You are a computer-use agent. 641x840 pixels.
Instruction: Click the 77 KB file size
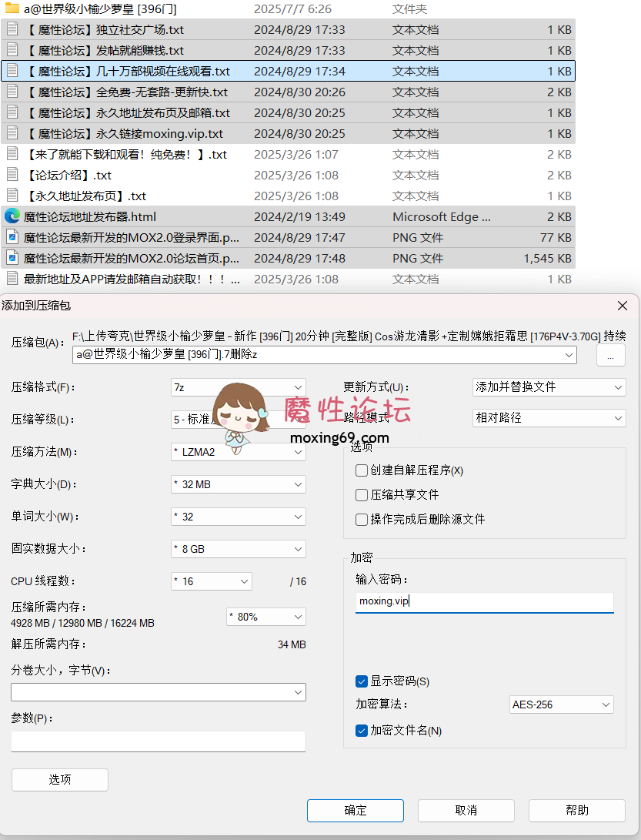[x=556, y=238]
